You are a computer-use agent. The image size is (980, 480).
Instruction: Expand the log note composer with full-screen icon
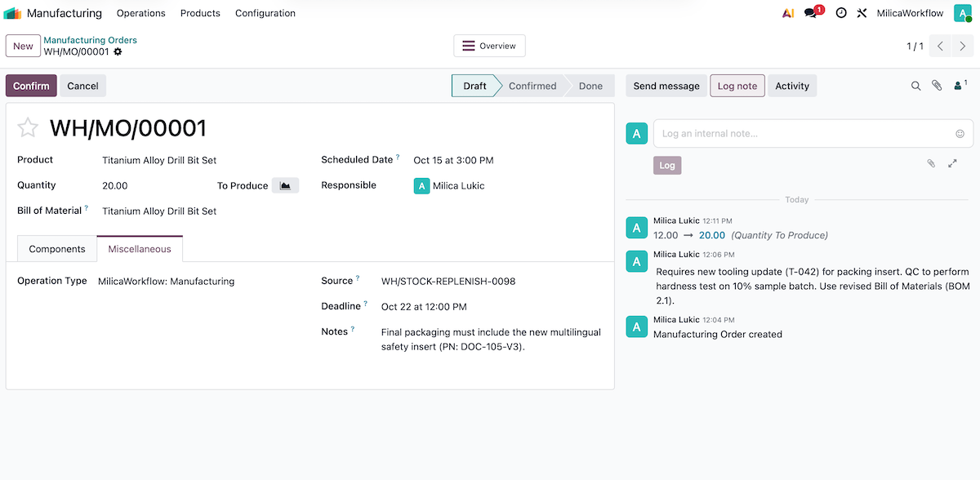pos(952,163)
